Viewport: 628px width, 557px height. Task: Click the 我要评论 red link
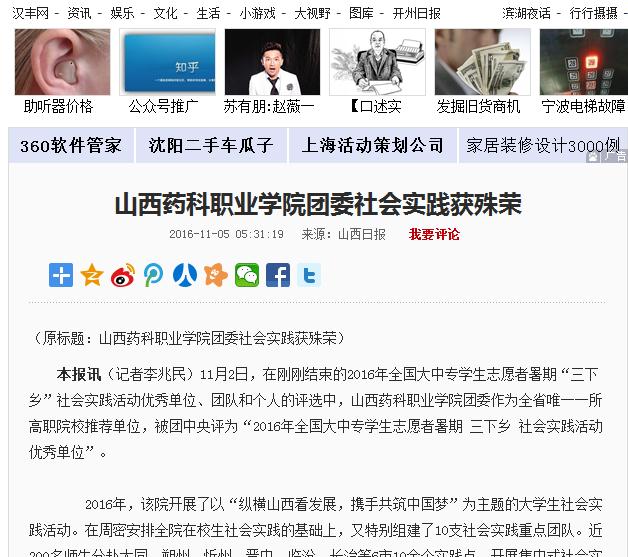pyautogui.click(x=434, y=234)
